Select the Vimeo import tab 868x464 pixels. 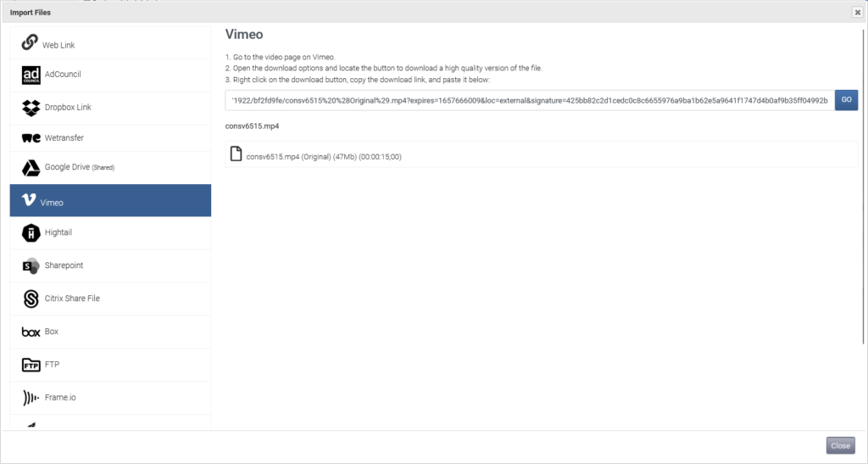(x=110, y=200)
